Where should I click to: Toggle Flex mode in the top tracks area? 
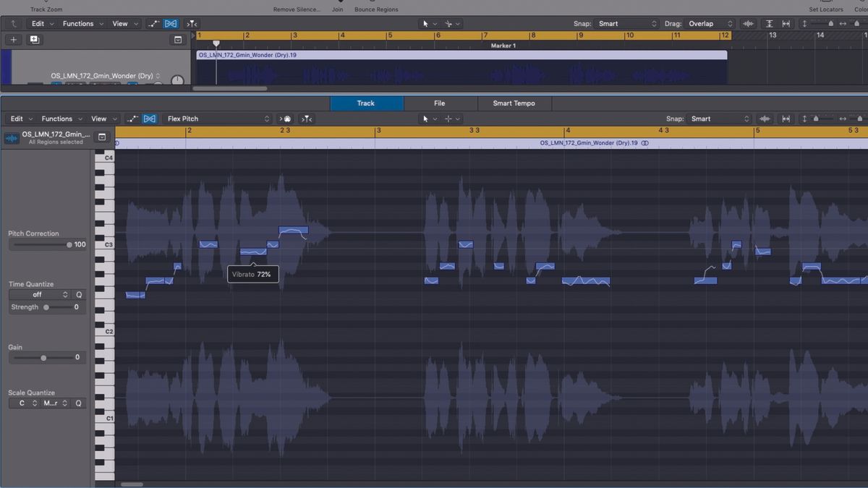[171, 23]
